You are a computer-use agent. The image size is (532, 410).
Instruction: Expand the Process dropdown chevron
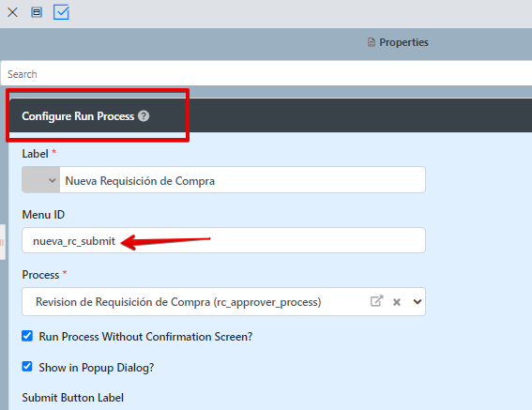(x=418, y=302)
